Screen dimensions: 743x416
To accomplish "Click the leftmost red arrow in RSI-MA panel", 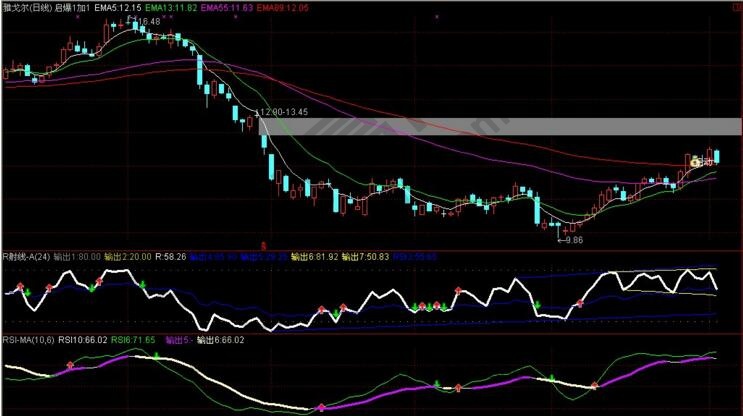I will [x=71, y=367].
